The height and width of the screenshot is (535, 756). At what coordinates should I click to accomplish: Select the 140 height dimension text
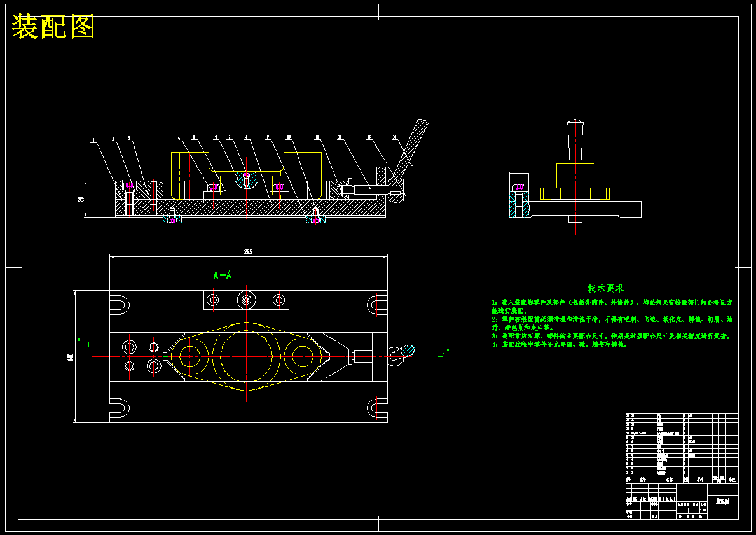[71, 357]
